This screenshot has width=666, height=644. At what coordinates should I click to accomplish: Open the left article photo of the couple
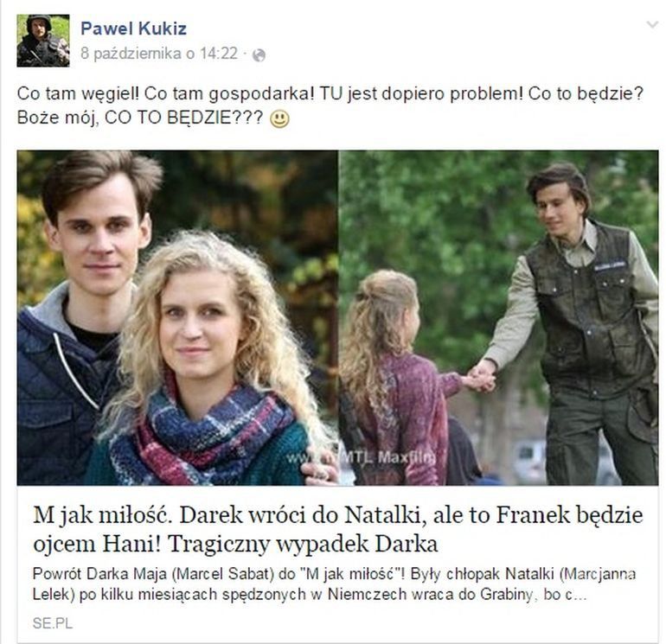(177, 317)
